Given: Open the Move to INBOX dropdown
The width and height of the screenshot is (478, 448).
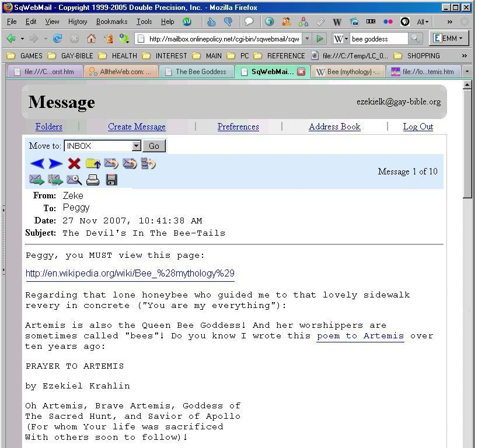Looking at the screenshot, I should coord(136,146).
